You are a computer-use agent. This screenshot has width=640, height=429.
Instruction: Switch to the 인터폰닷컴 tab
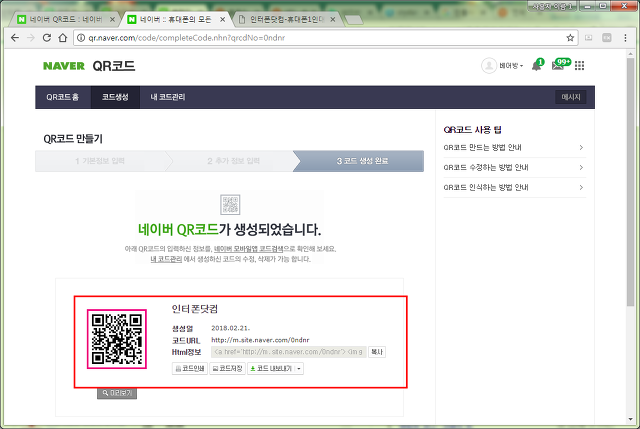[x=287, y=19]
